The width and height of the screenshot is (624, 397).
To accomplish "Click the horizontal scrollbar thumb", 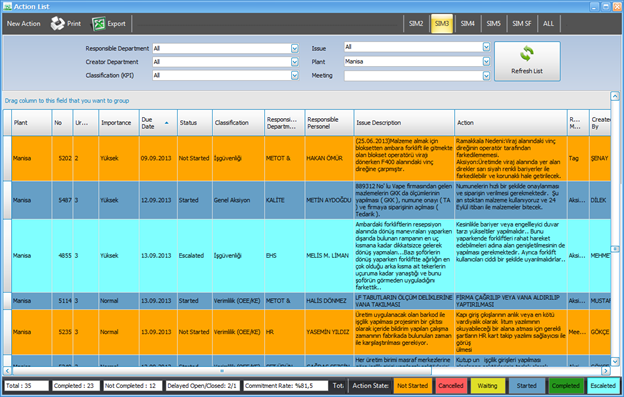I will coord(222,371).
